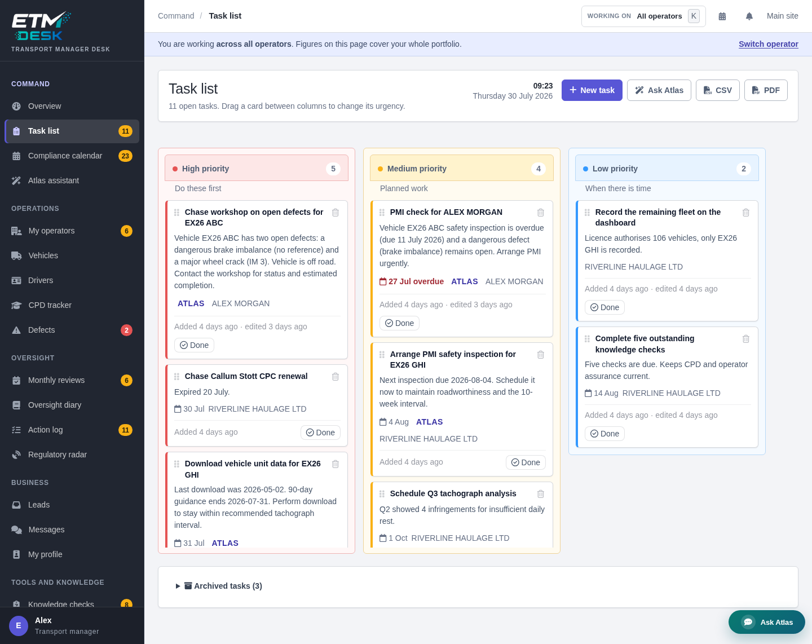Mark Record the remaining fleet task as Done
812x644 pixels.
[604, 307]
